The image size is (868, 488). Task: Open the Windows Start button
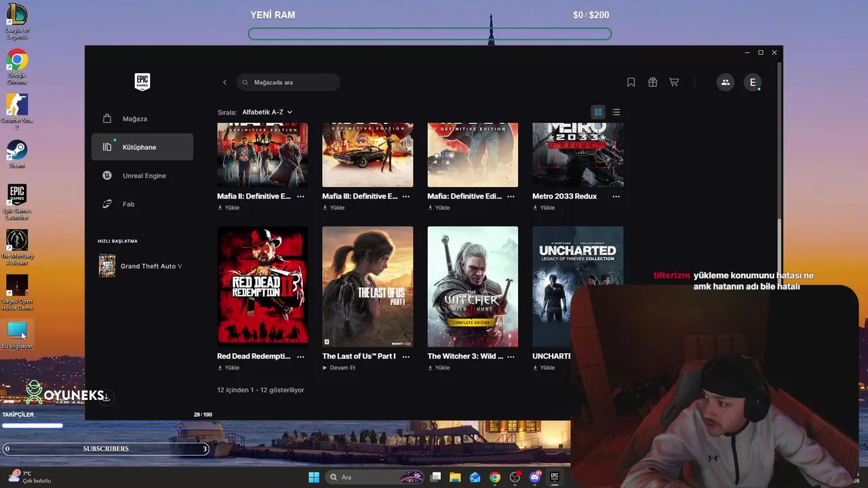click(314, 477)
